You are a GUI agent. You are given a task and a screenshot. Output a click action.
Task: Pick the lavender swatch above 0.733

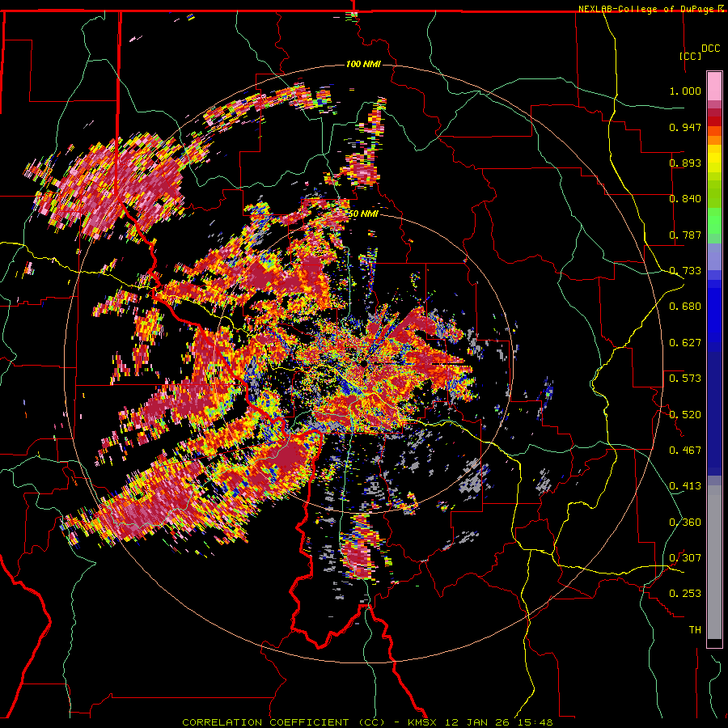tap(714, 258)
